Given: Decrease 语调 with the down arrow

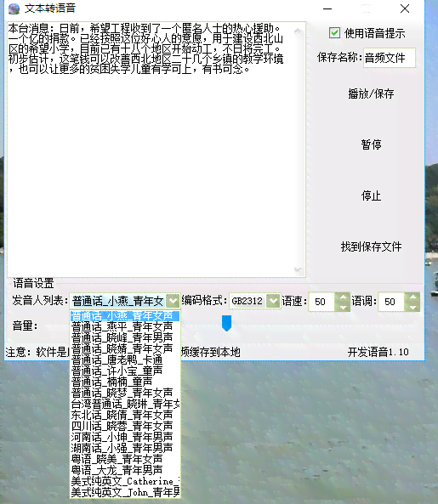Looking at the screenshot, I should click(x=412, y=307).
